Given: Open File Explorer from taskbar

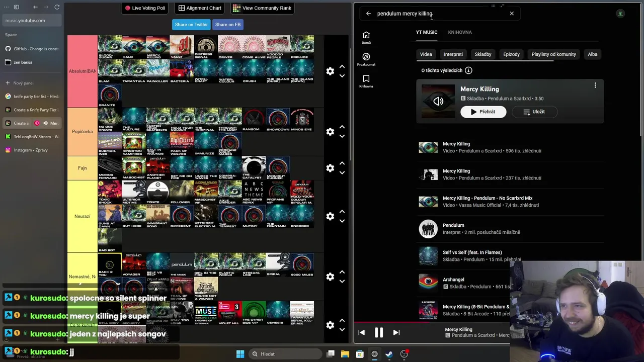Looking at the screenshot, I should [x=345, y=354].
